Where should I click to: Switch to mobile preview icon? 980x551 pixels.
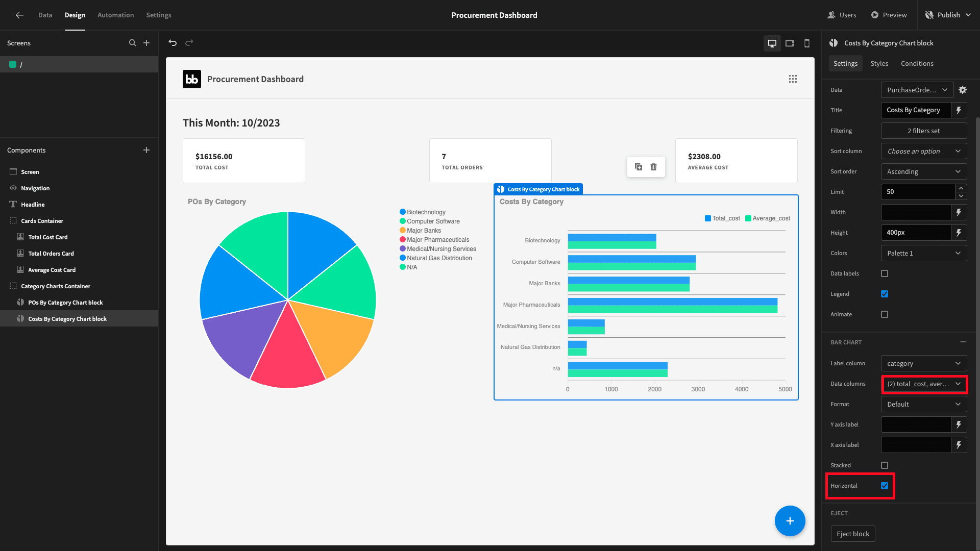click(807, 43)
